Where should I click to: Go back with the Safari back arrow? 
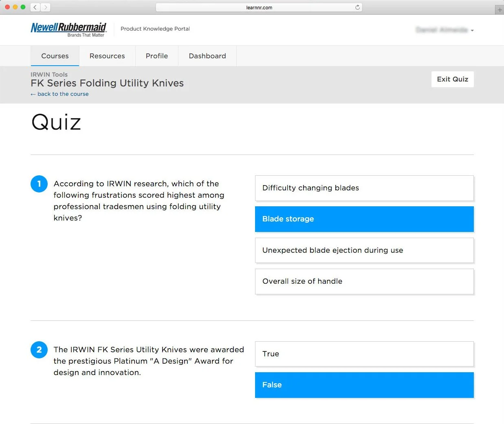(35, 7)
